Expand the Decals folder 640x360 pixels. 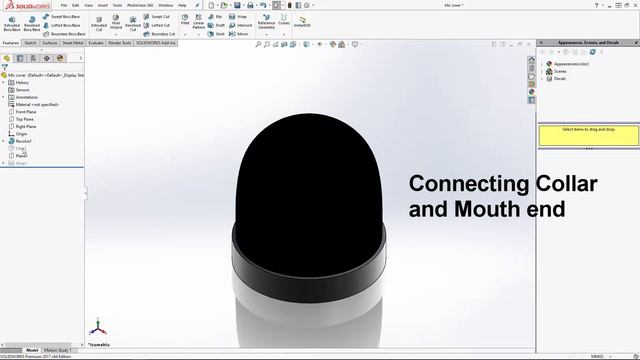coord(542,78)
